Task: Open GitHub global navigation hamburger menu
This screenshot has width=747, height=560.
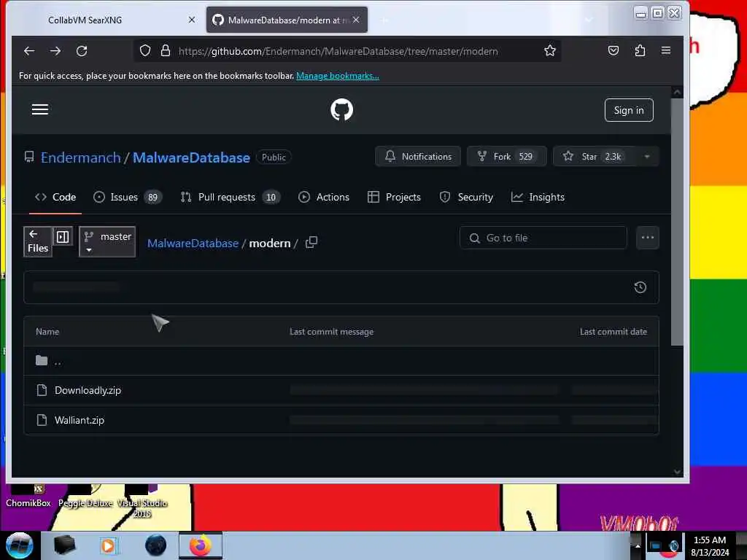Action: 40,109
